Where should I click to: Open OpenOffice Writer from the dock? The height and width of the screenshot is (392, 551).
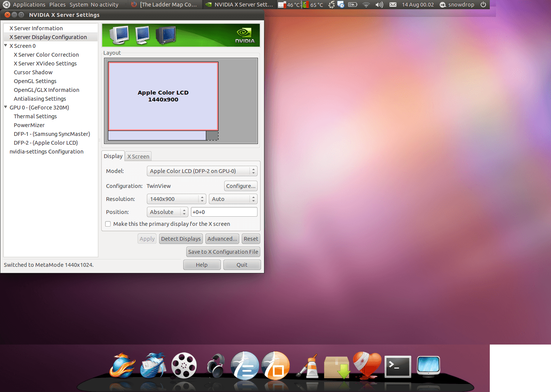point(245,366)
